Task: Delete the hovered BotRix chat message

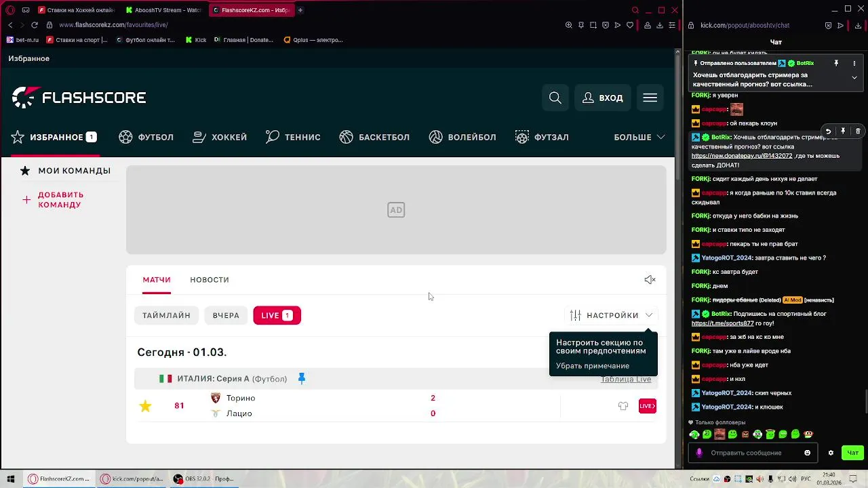Action: [858, 131]
